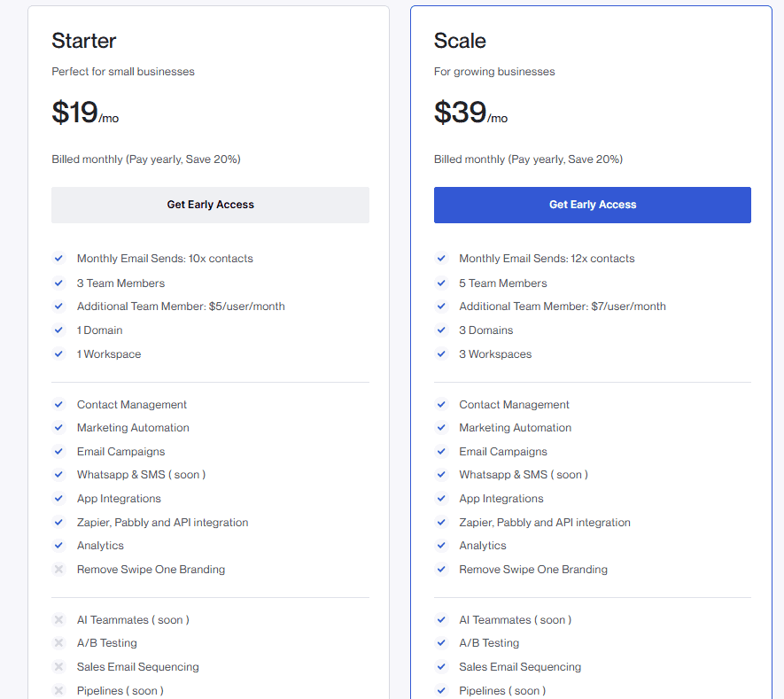Click checkmark beside Scale's Monthly Email Sends: 12x contacts
Image resolution: width=784 pixels, height=699 pixels.
click(441, 259)
